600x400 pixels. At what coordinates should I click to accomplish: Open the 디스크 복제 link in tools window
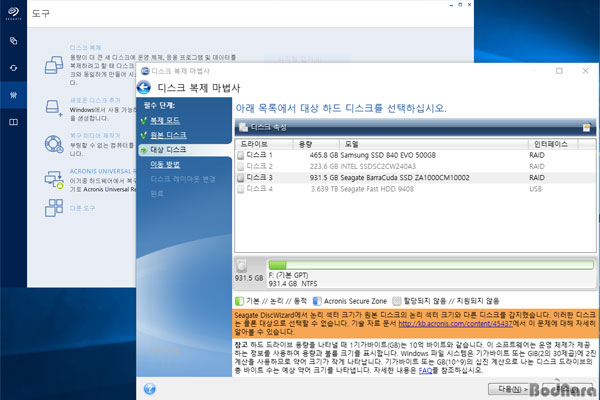[x=85, y=47]
